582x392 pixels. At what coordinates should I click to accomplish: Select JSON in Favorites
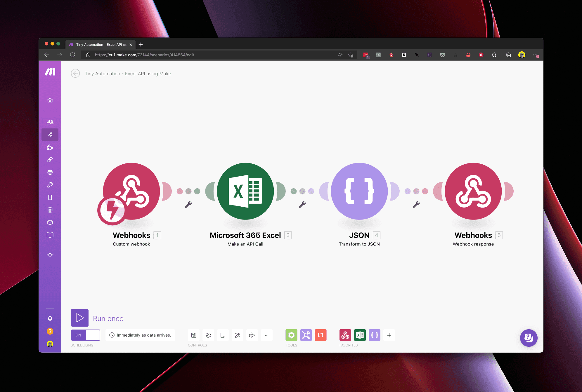pos(375,335)
